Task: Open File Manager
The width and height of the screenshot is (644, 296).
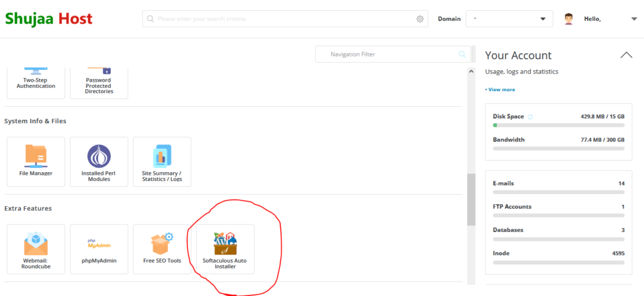Action: [36, 162]
